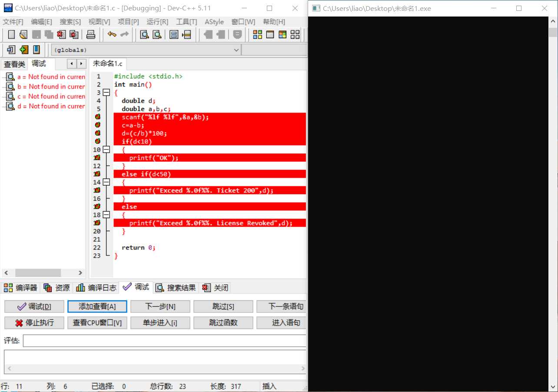Click the 跳过函数 button

tap(223, 322)
